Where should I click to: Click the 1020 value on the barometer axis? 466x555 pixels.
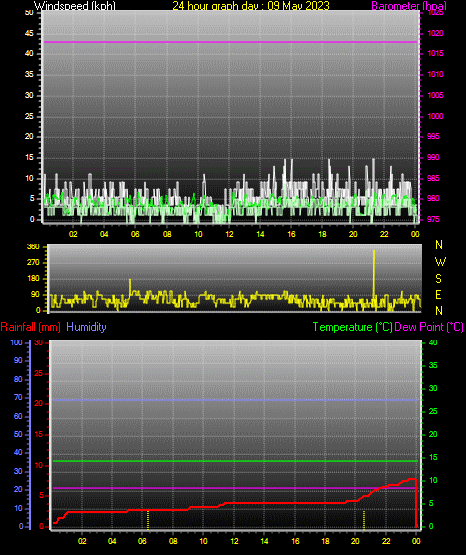coord(435,33)
